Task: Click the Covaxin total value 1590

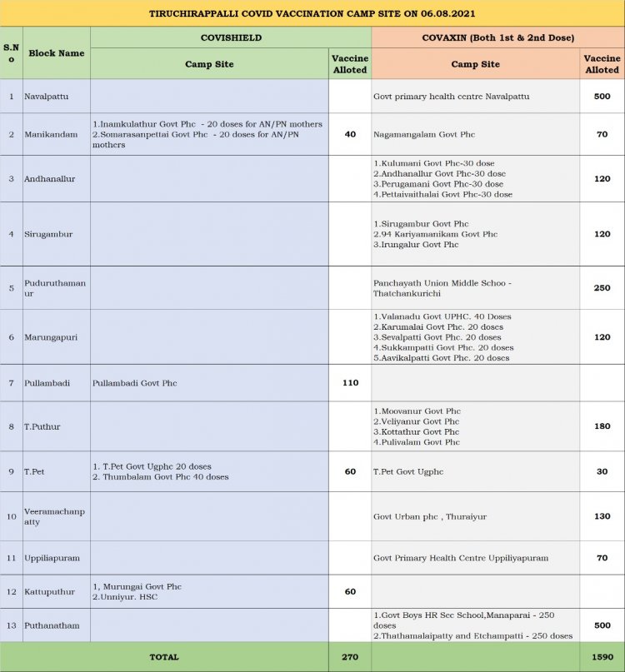Action: tap(602, 657)
